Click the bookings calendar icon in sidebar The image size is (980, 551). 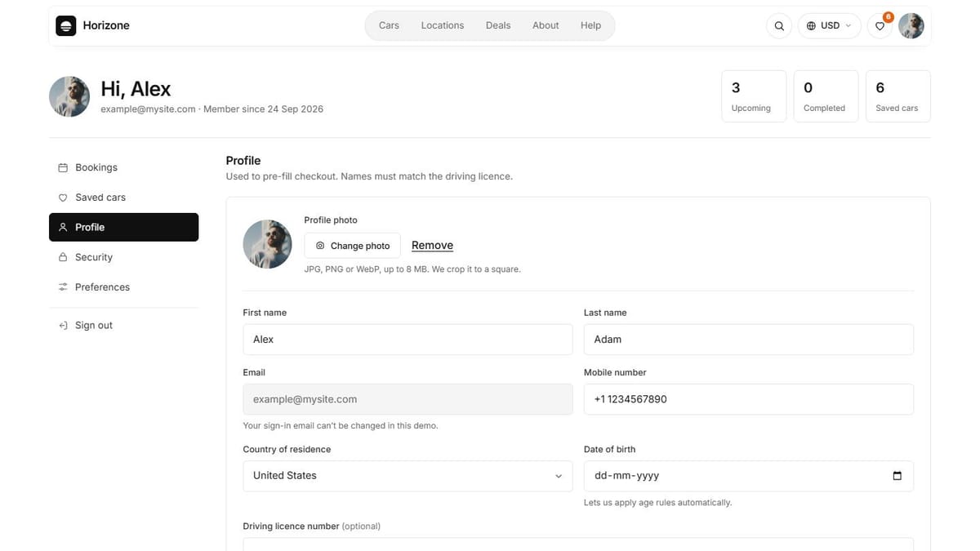63,167
